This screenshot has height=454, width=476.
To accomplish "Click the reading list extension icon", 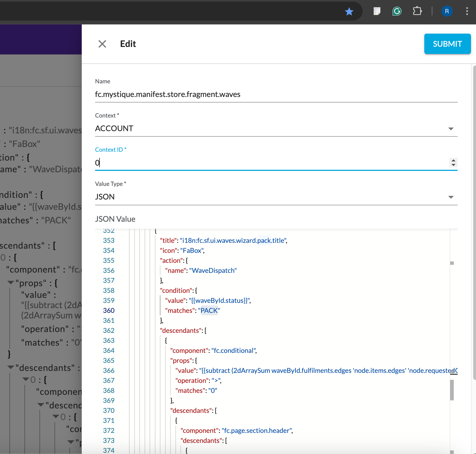I will tap(377, 11).
